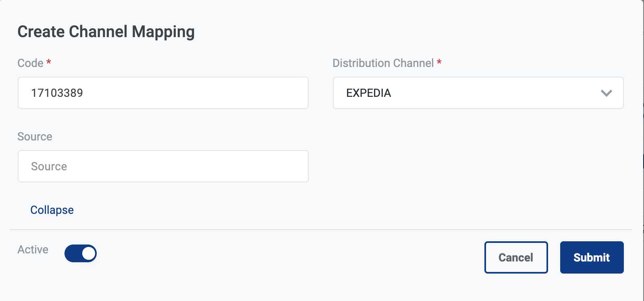Click the divider line above Active
The image size is (644, 301).
coord(320,230)
